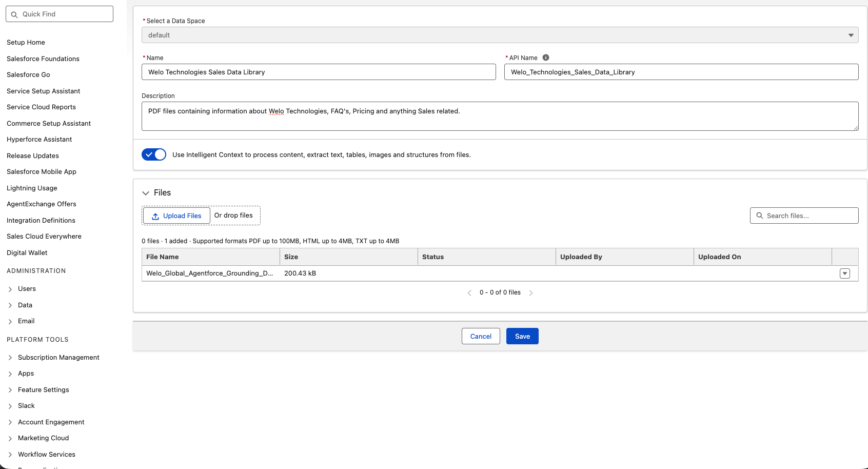Click the Search files box
The image size is (868, 469).
(804, 216)
